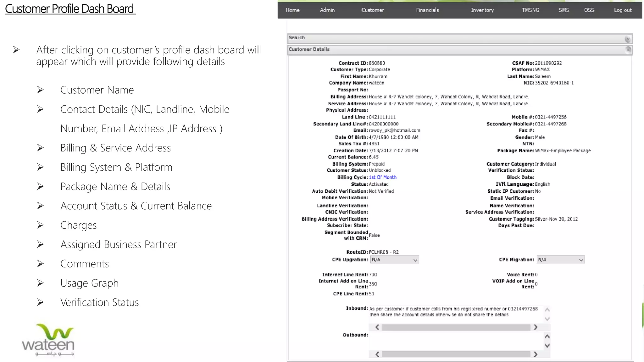The width and height of the screenshot is (644, 362).
Task: Open the Home menu
Action: [x=292, y=10]
